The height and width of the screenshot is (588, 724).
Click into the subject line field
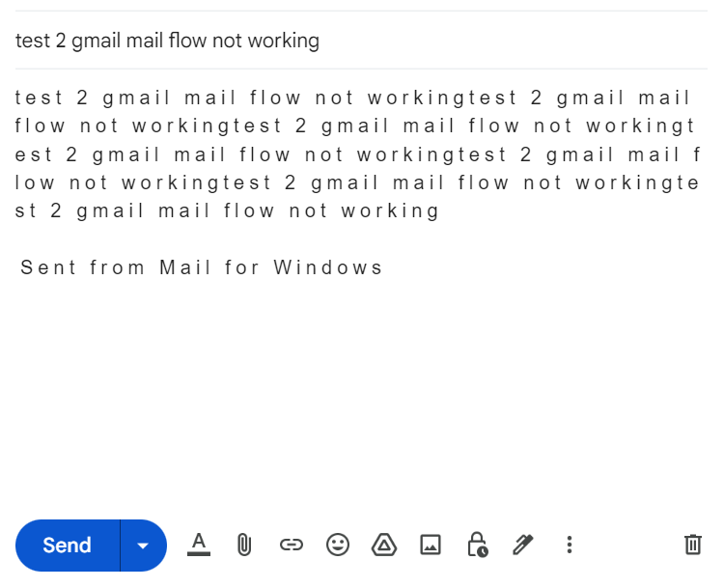pyautogui.click(x=361, y=41)
